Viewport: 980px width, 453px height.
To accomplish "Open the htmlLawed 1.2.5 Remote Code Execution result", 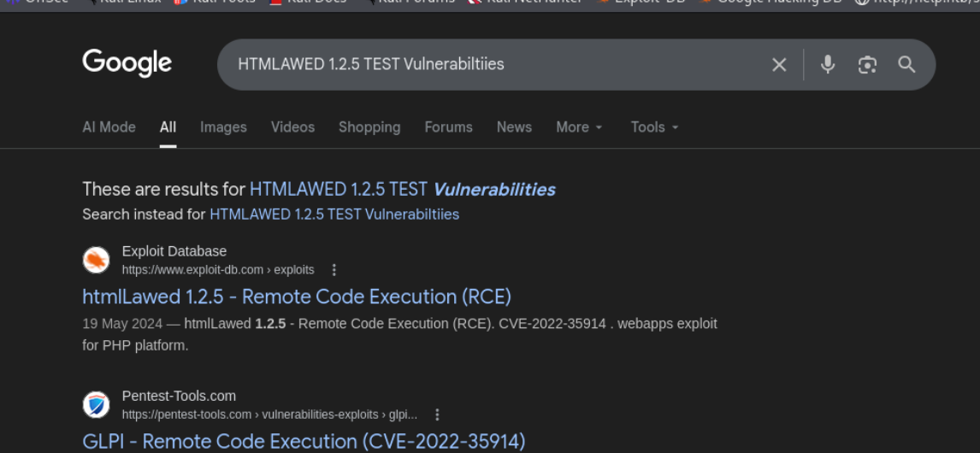I will [x=297, y=297].
